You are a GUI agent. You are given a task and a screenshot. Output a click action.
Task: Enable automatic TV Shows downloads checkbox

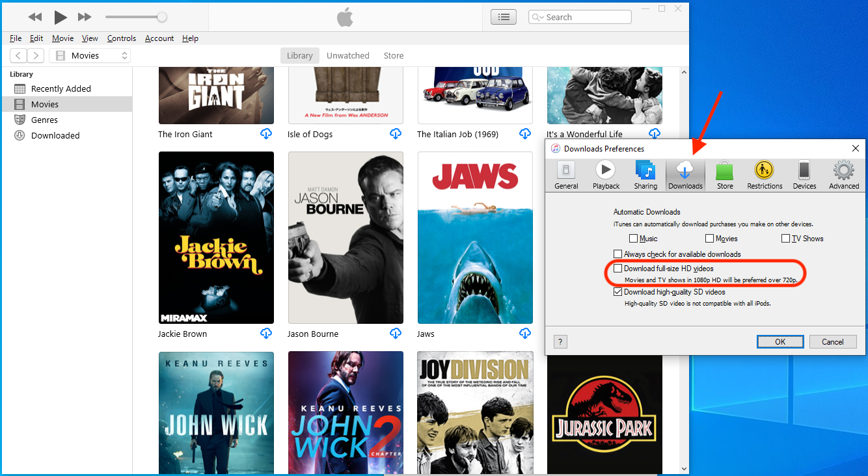(x=785, y=239)
